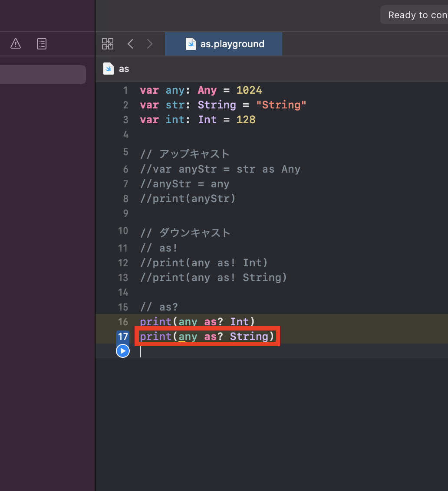Viewport: 448px width, 491px height.
Task: Click the highlighted sidebar selection row
Action: pos(43,75)
